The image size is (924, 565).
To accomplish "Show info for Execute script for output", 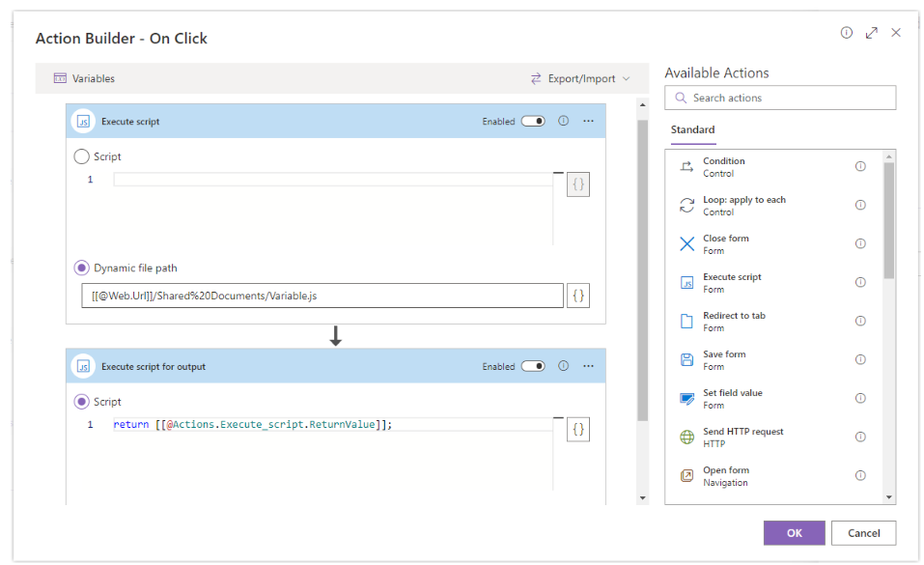I will (563, 366).
